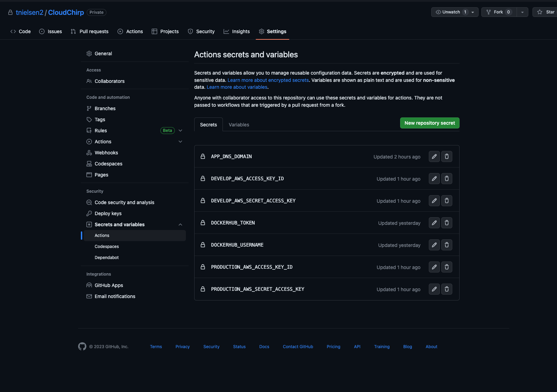The width and height of the screenshot is (557, 392).
Task: Open the Code tab
Action: (20, 31)
